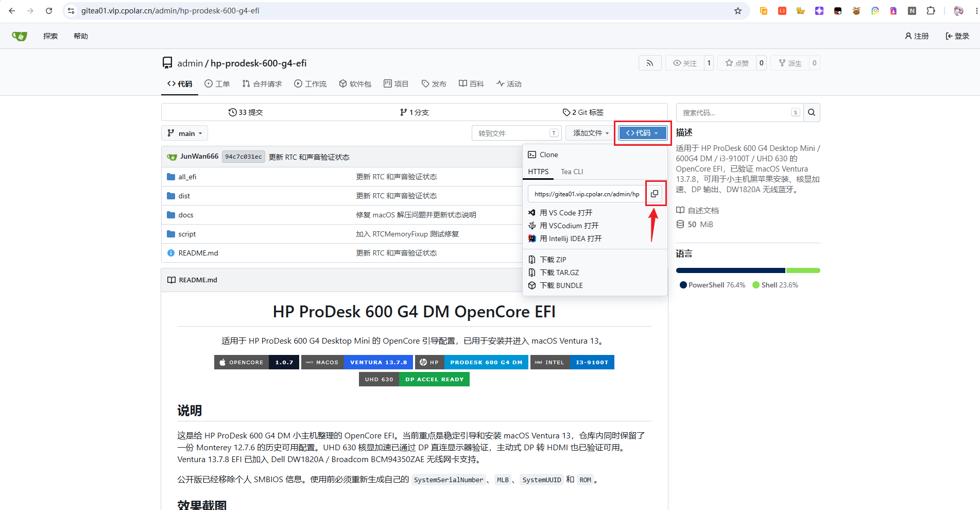Bookmark this page with the star icon
This screenshot has width=980, height=510.
pyautogui.click(x=738, y=11)
